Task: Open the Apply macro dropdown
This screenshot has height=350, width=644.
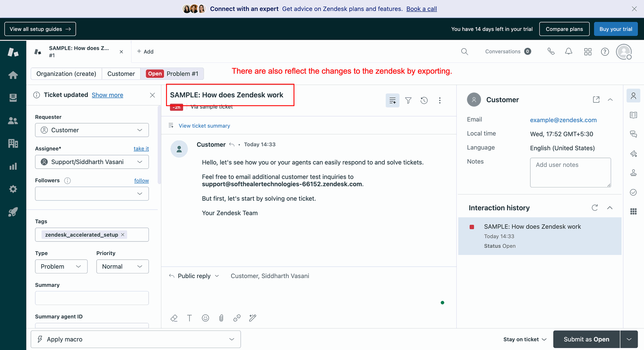Action: (x=136, y=339)
